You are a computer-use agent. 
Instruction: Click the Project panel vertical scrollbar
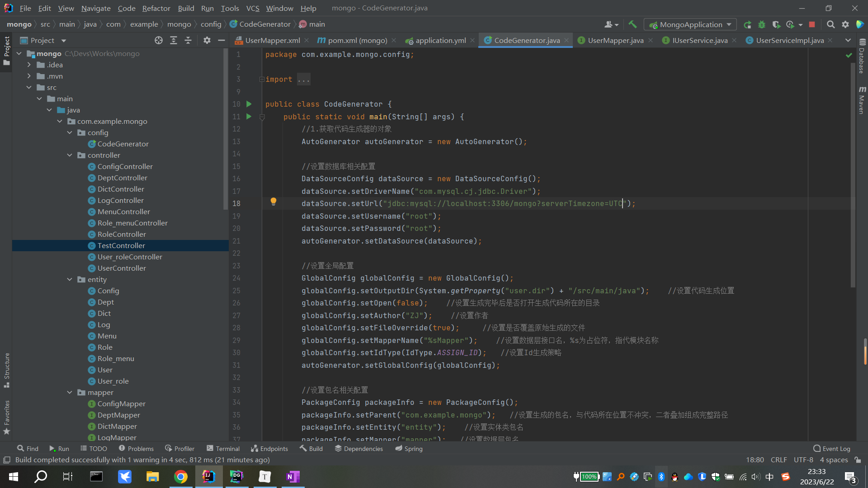point(226,129)
